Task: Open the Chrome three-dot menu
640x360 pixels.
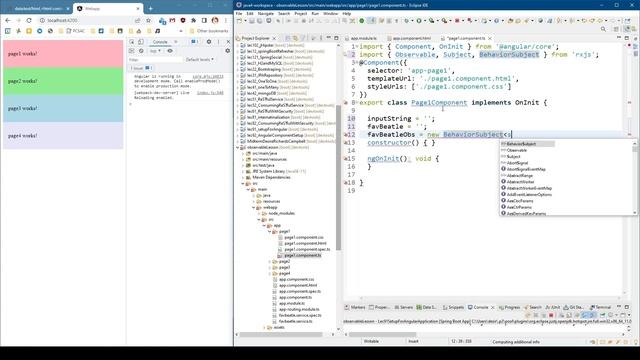Action: click(225, 20)
